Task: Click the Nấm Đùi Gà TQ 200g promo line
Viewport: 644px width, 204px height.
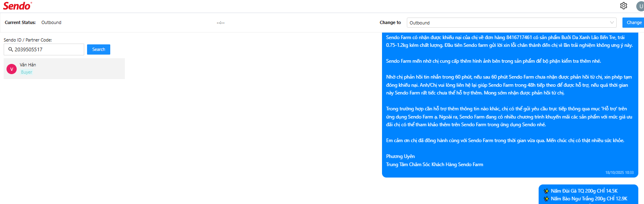Action: (584, 191)
